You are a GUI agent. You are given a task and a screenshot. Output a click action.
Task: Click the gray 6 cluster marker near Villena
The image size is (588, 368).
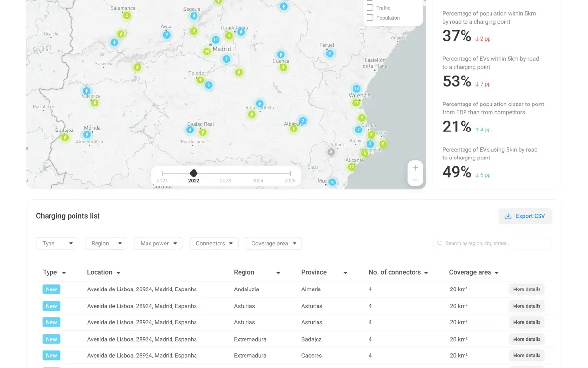coord(331,152)
